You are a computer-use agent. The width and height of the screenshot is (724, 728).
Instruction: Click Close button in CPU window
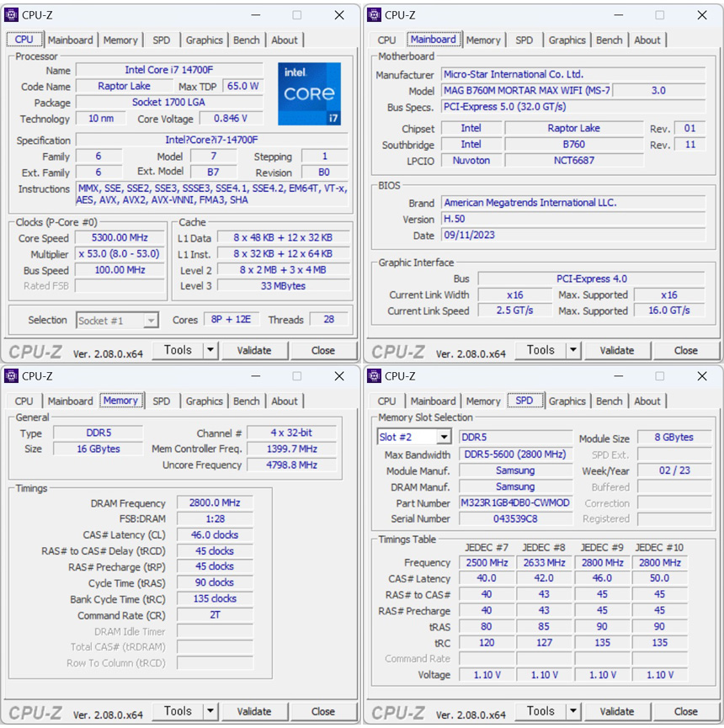pyautogui.click(x=322, y=350)
